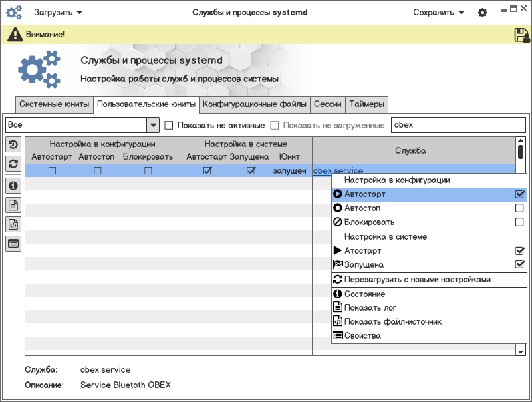
Task: Toggle 'Блокировать' checkbox in context menu
Action: coord(519,222)
